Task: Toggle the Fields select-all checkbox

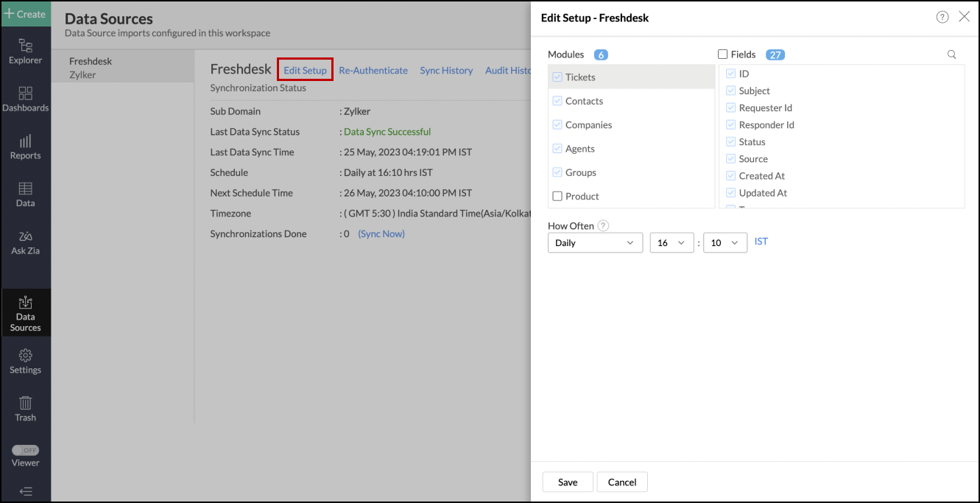Action: 723,53
